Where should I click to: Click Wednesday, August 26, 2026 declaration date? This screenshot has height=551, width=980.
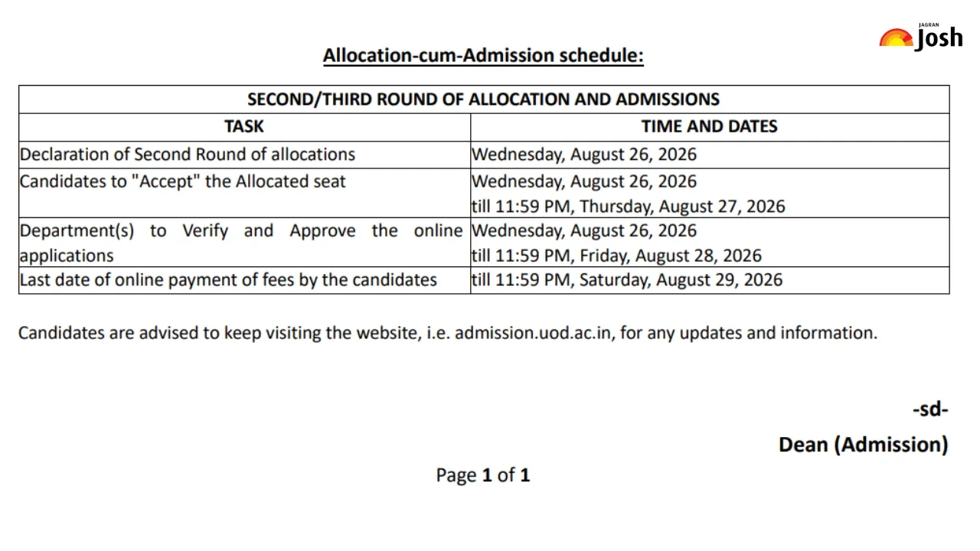584,155
